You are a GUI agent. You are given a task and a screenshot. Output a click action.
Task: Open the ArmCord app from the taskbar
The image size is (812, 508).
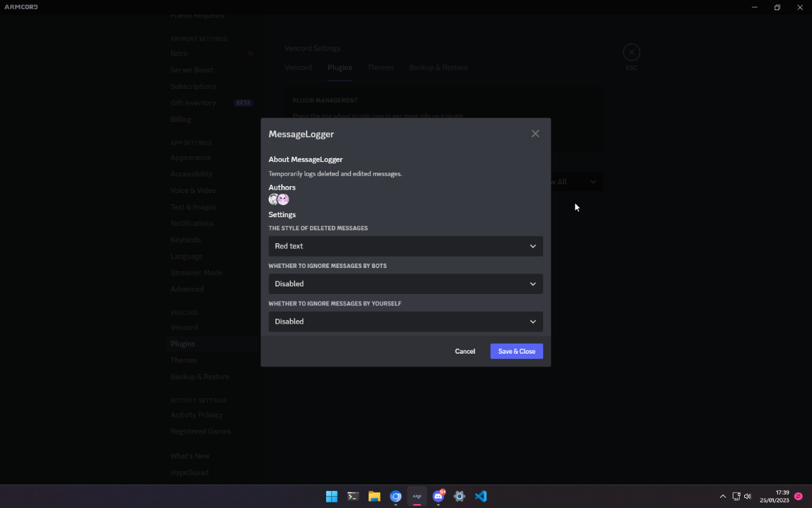point(417,497)
